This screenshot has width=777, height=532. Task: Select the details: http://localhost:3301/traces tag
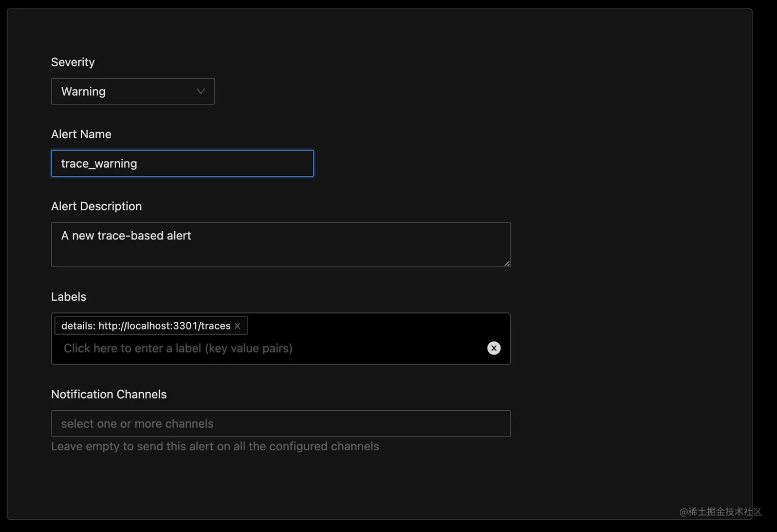[145, 326]
